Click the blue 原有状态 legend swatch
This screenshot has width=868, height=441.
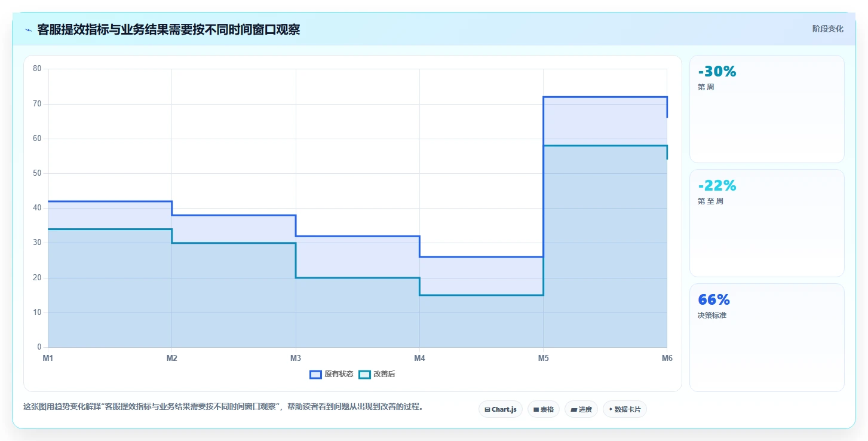(x=315, y=374)
